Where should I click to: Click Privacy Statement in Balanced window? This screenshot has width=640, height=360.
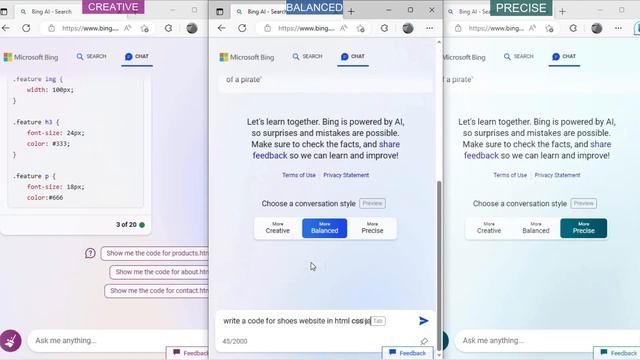click(x=346, y=175)
